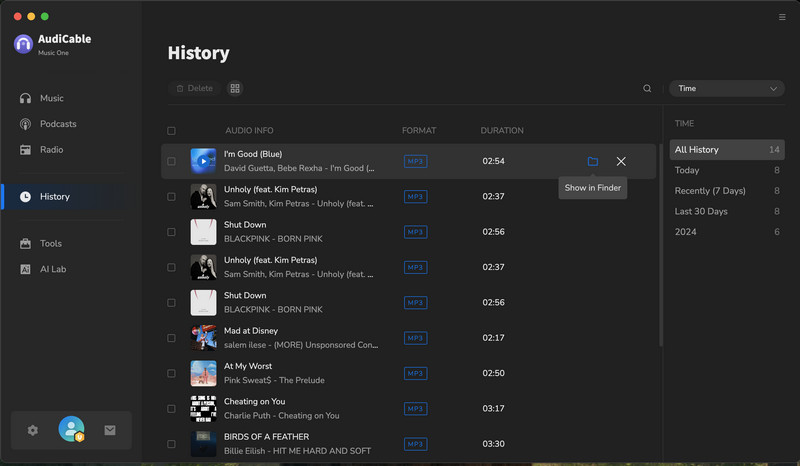Check the At My Worst row checkbox
The width and height of the screenshot is (800, 466).
tap(171, 373)
